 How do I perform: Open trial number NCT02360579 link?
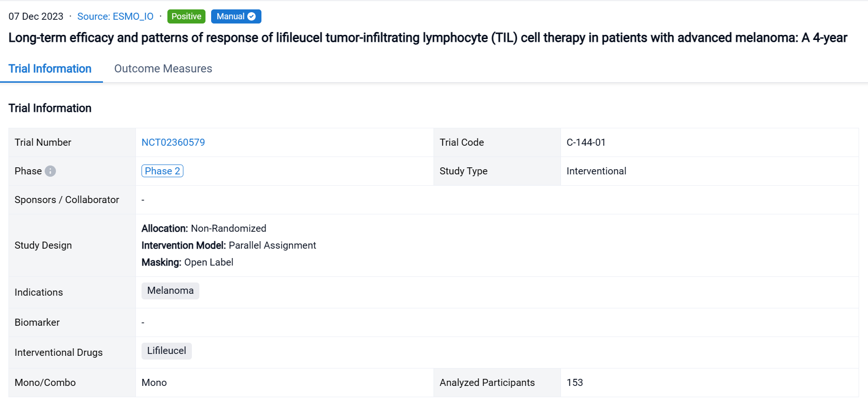pos(173,142)
